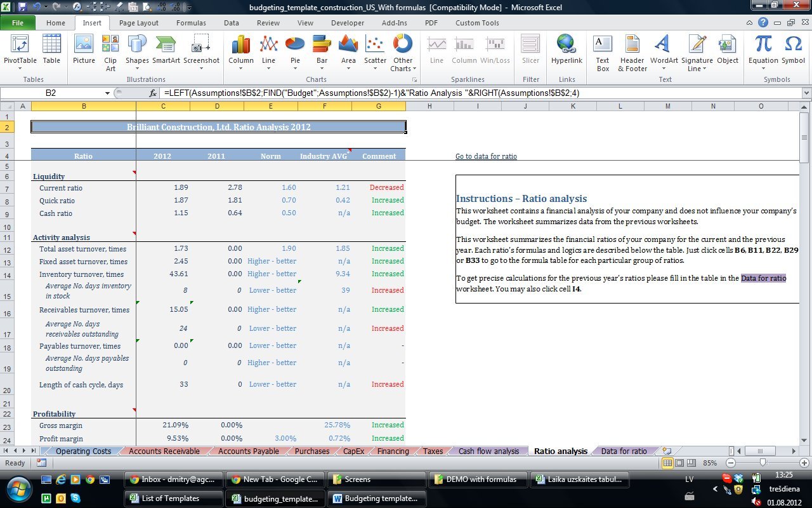Click the Picture insert icon

coord(84,50)
